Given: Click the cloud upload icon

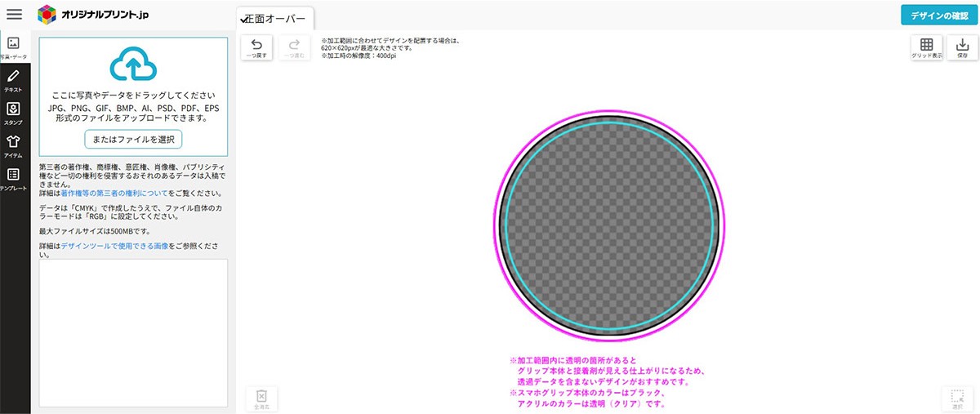Looking at the screenshot, I should [x=133, y=64].
